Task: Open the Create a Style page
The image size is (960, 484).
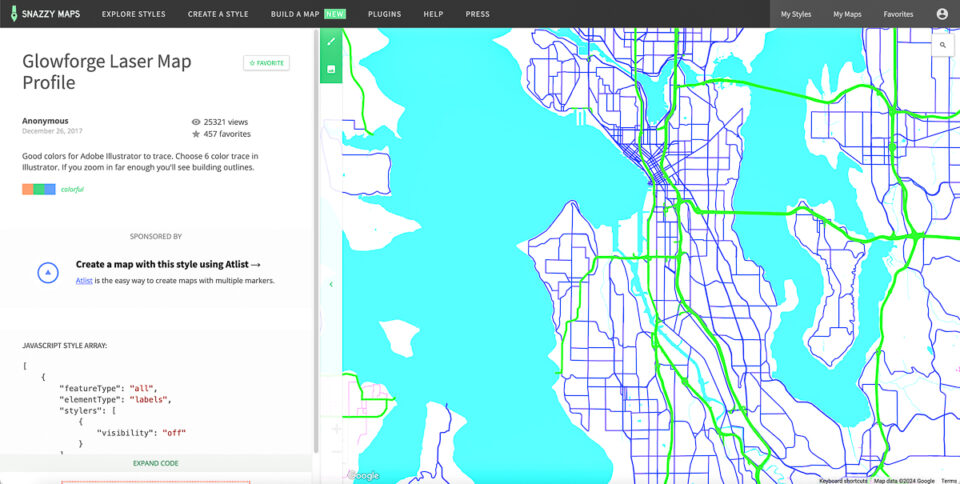Action: (218, 14)
